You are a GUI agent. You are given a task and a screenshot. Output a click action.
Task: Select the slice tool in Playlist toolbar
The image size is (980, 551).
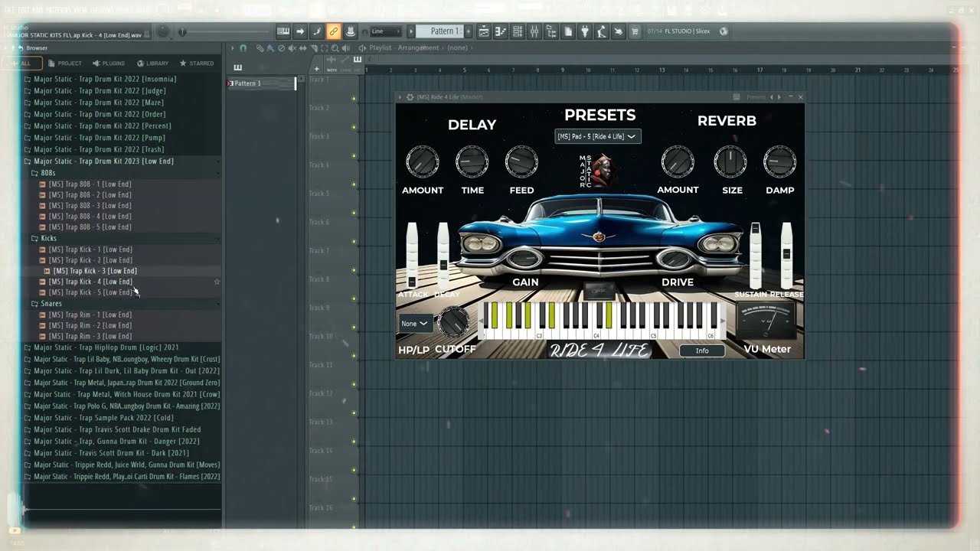point(313,48)
